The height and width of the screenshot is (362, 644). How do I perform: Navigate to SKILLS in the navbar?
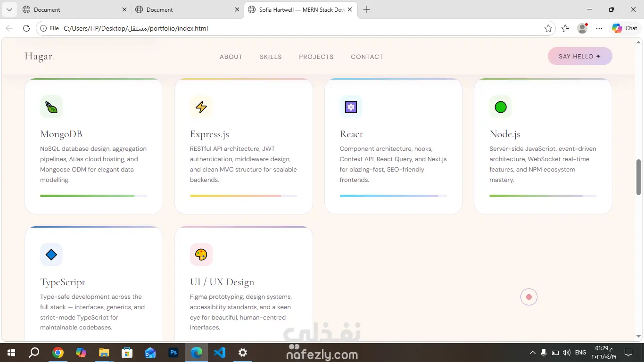point(271,57)
